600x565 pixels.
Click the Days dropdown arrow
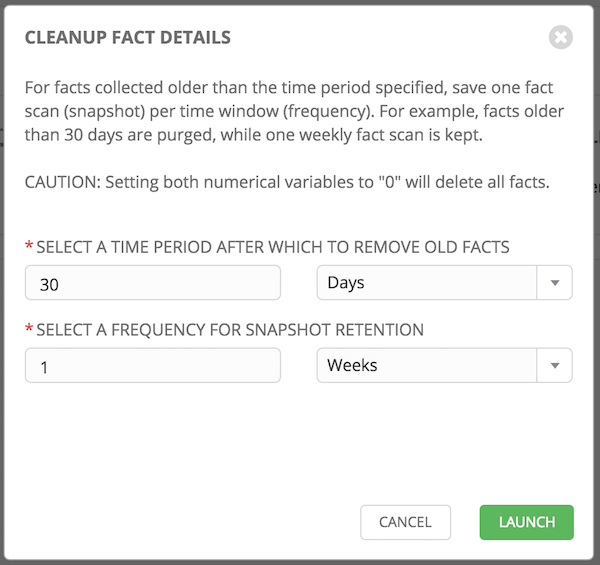point(554,283)
